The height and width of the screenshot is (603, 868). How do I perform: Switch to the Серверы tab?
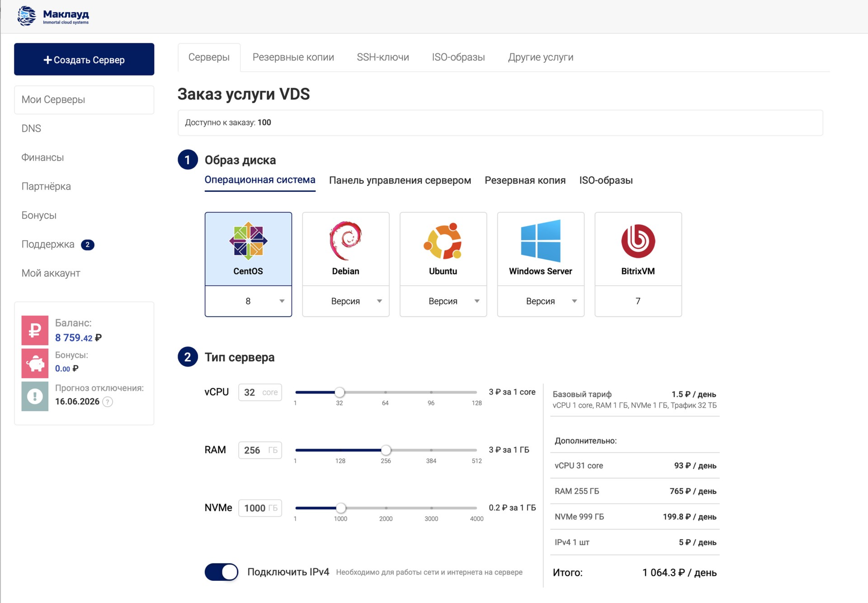click(209, 57)
